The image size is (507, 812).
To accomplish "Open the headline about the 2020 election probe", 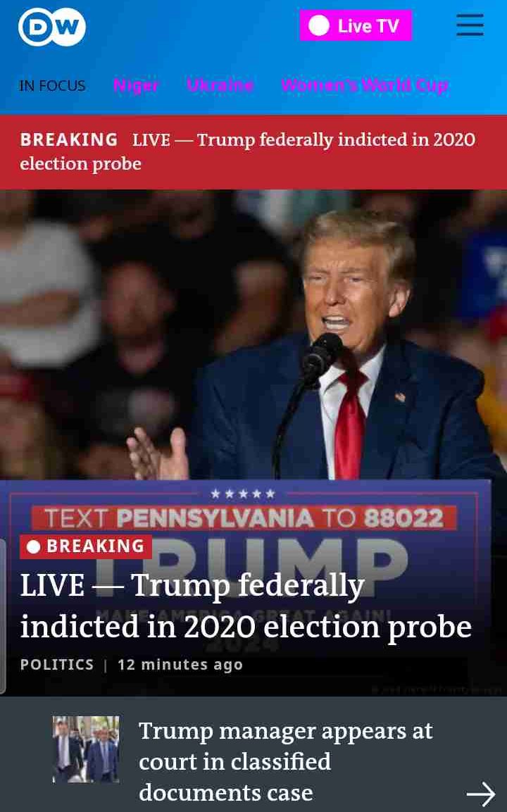I will point(246,606).
